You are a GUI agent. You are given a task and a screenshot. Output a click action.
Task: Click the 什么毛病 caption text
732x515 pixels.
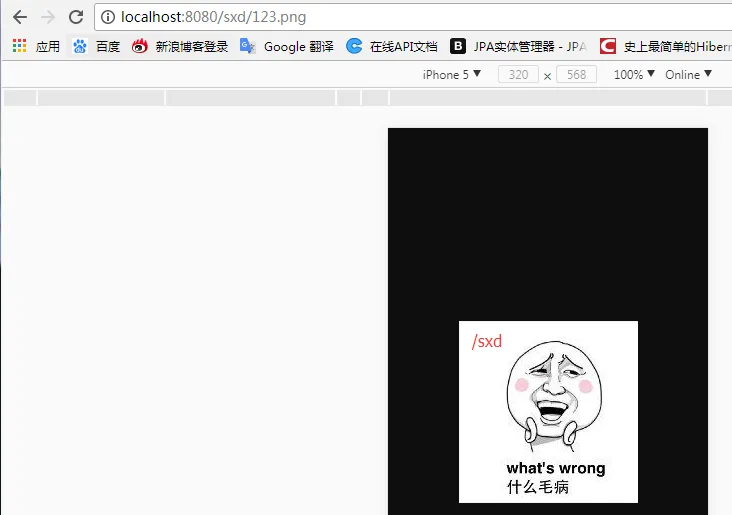(x=538, y=487)
